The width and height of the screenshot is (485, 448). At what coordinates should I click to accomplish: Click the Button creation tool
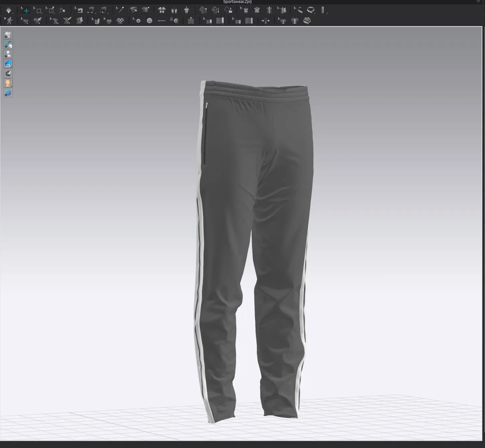point(150,21)
